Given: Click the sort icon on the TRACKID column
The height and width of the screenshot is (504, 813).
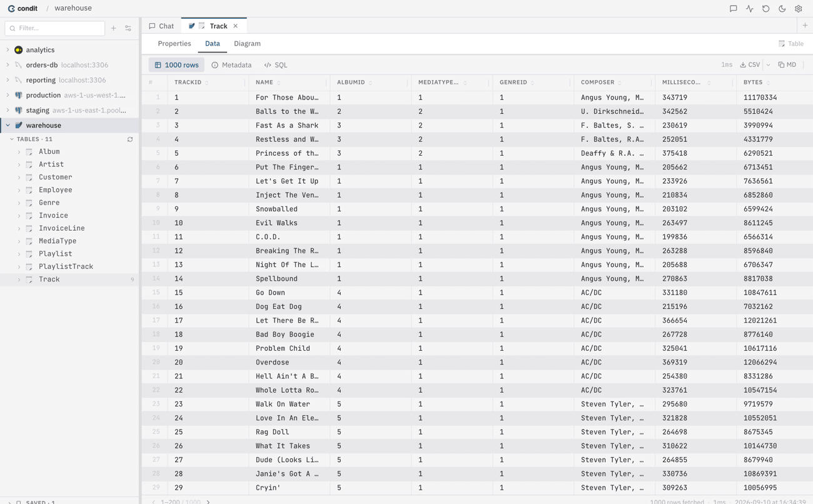Looking at the screenshot, I should [x=207, y=83].
